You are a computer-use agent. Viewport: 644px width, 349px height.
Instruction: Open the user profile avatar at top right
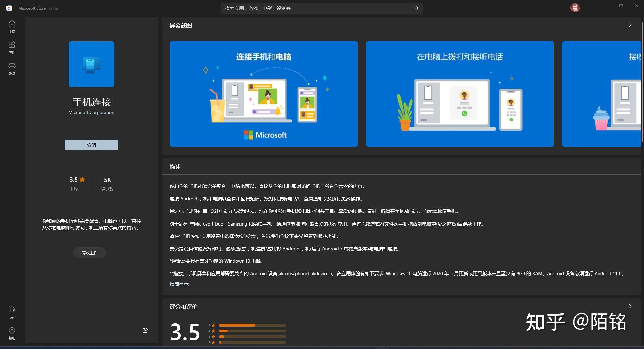pos(575,8)
